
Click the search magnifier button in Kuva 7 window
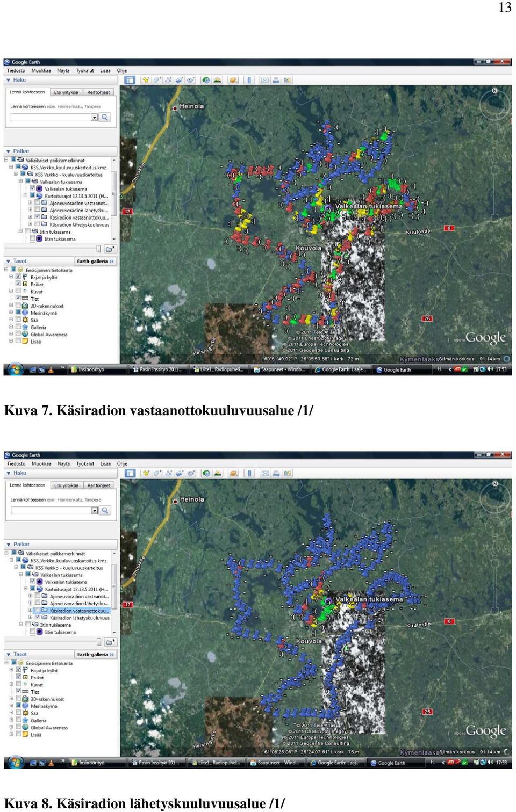105,117
